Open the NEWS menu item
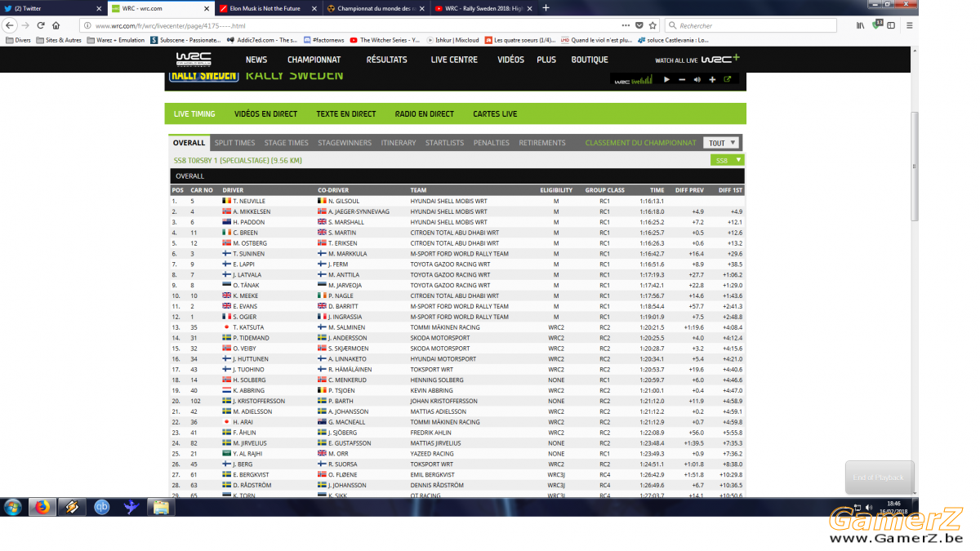This screenshot has height=551, width=980. [x=256, y=60]
